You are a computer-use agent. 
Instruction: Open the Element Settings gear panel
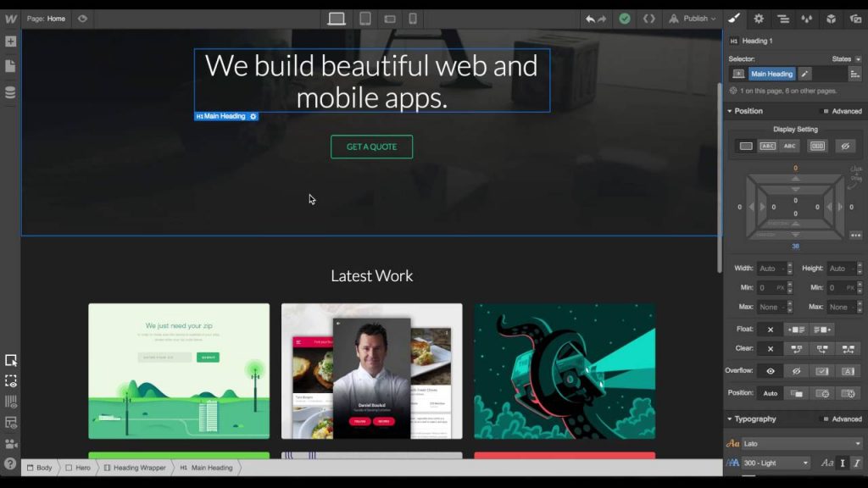click(759, 18)
